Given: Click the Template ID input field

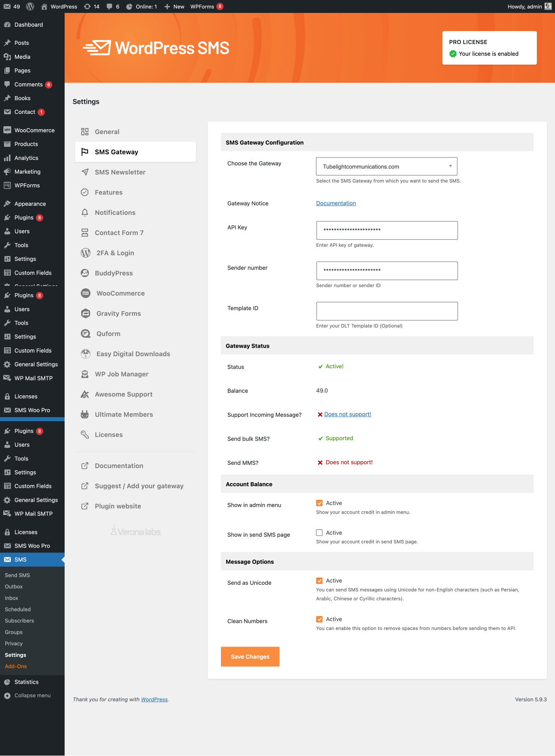Looking at the screenshot, I should 387,311.
